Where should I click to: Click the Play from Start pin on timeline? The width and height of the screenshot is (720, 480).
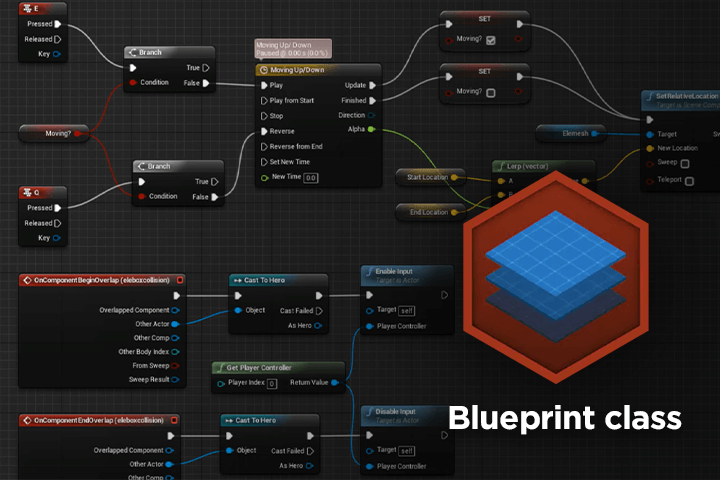[264, 101]
